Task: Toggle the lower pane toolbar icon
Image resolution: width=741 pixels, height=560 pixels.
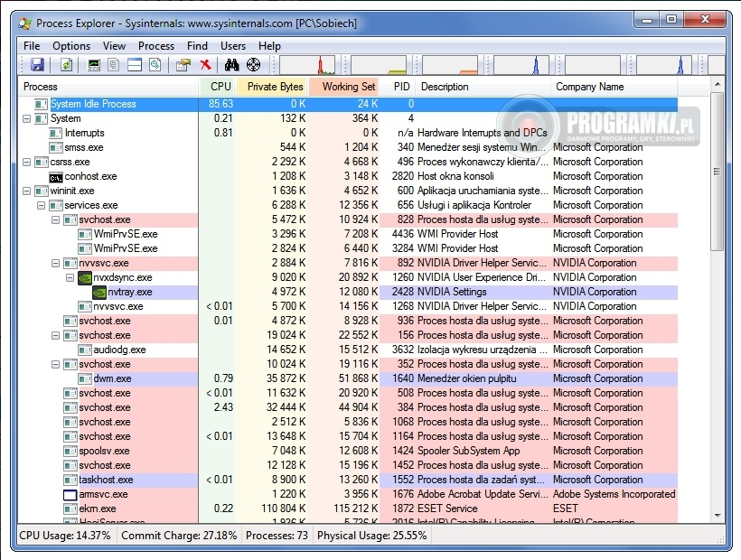Action: click(135, 65)
